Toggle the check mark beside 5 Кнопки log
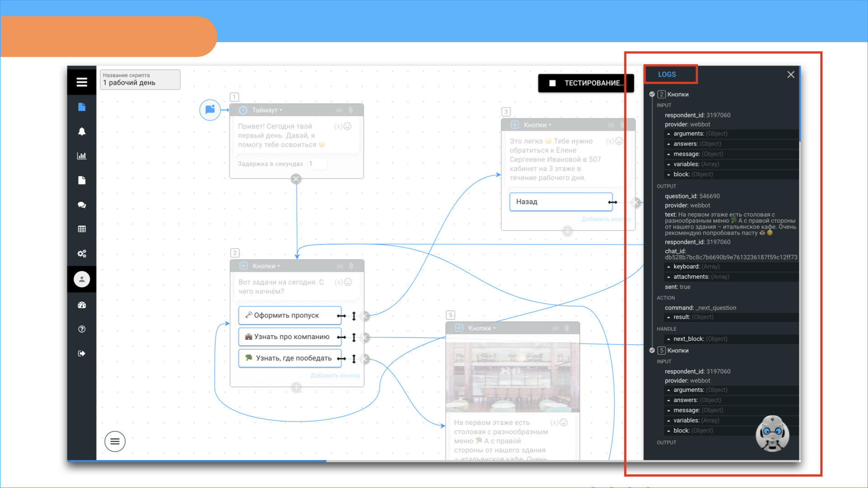The image size is (868, 488). [x=652, y=350]
